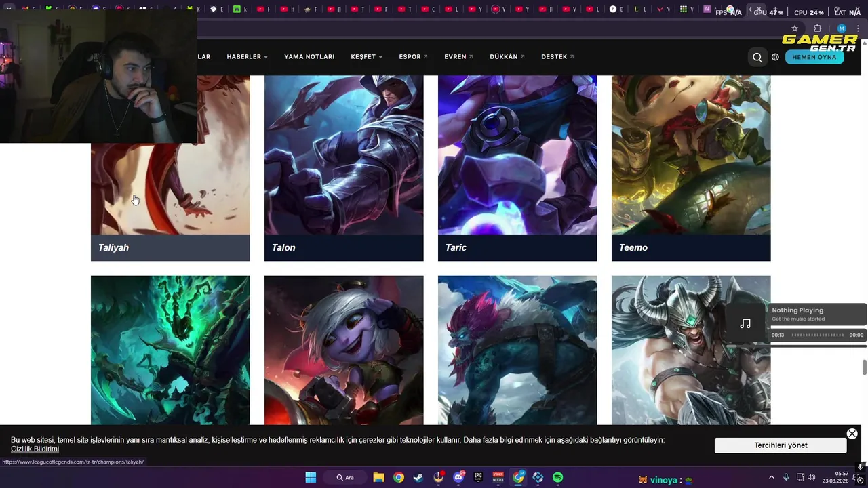The width and height of the screenshot is (868, 488).
Task: Click the globe language selector icon
Action: (775, 57)
